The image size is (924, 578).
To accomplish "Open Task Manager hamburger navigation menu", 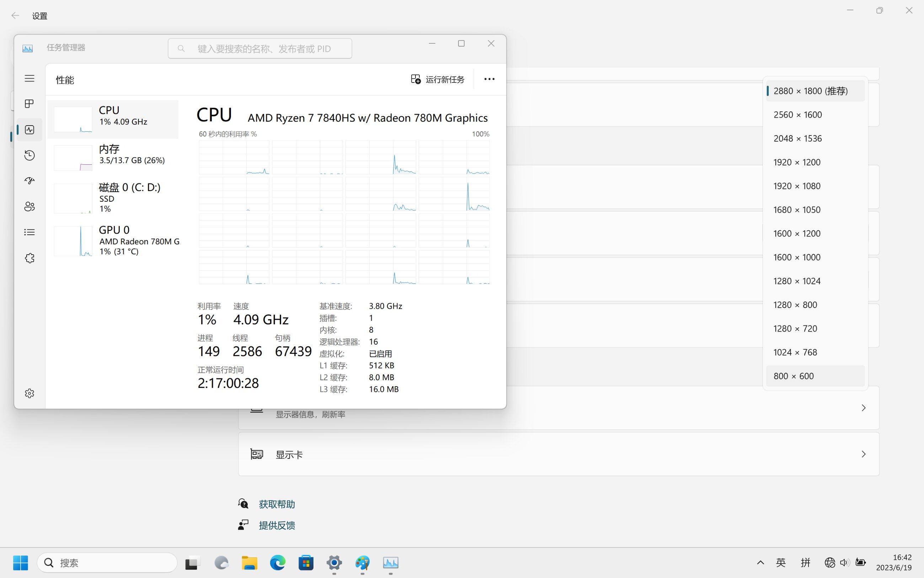I will pos(29,78).
